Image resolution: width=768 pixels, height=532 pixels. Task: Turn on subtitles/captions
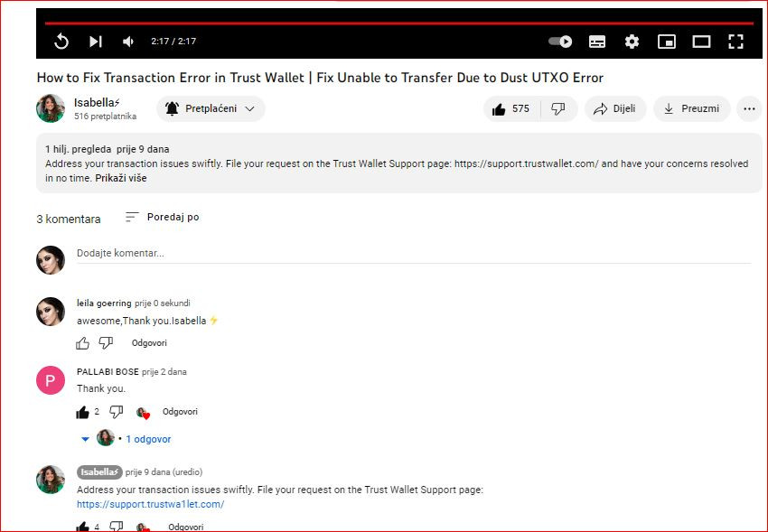pos(596,42)
